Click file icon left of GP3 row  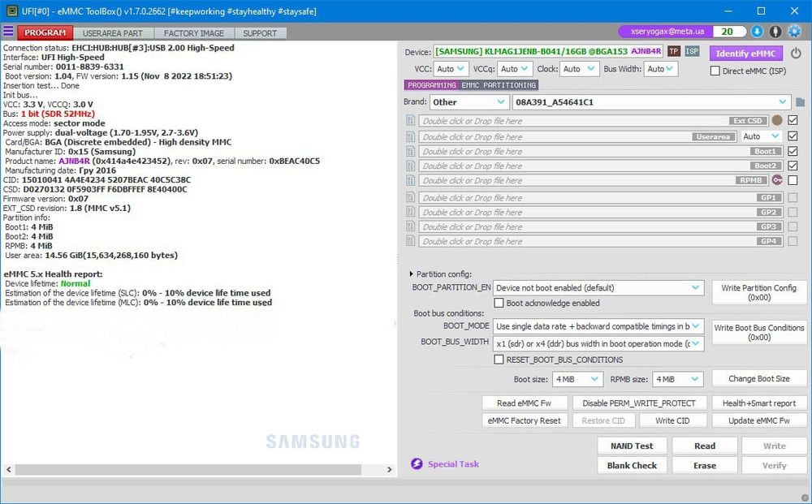pyautogui.click(x=411, y=226)
